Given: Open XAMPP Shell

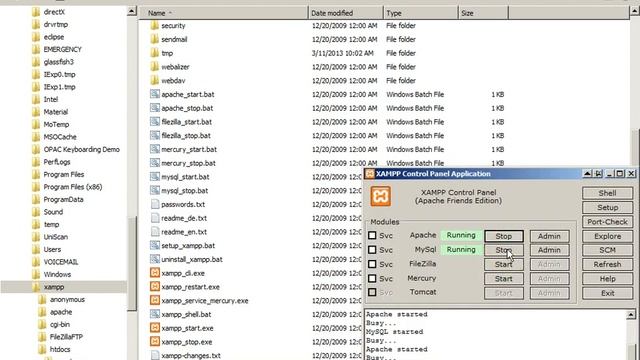Looking at the screenshot, I should click(x=607, y=193).
